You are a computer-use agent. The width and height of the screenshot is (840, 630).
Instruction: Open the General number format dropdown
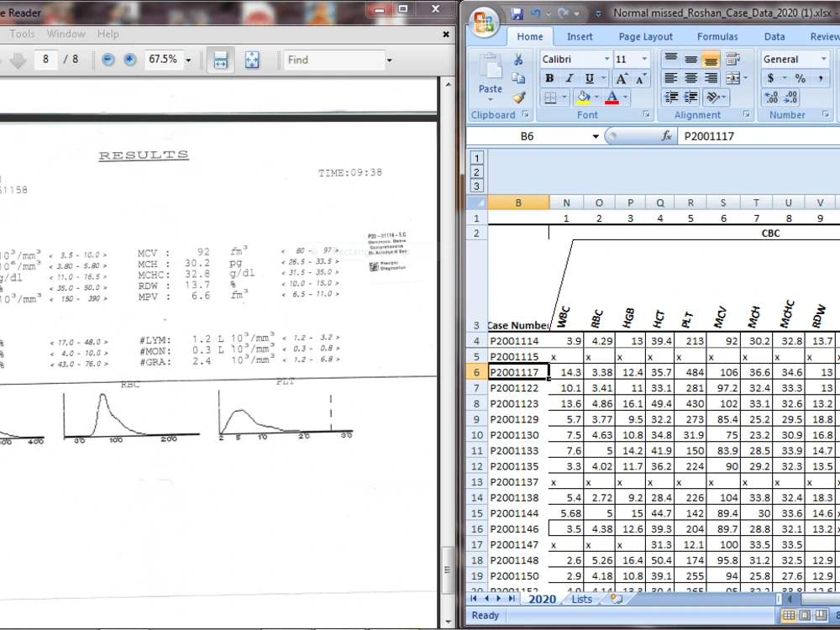823,59
